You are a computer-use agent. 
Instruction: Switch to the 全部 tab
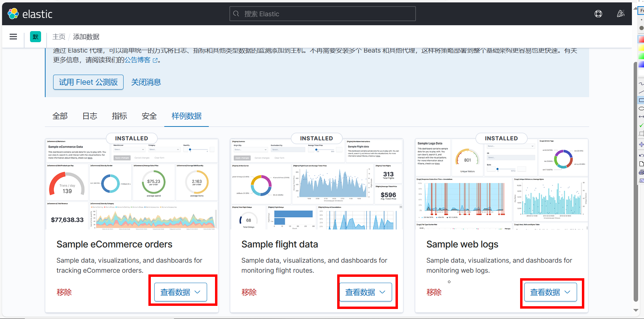60,116
